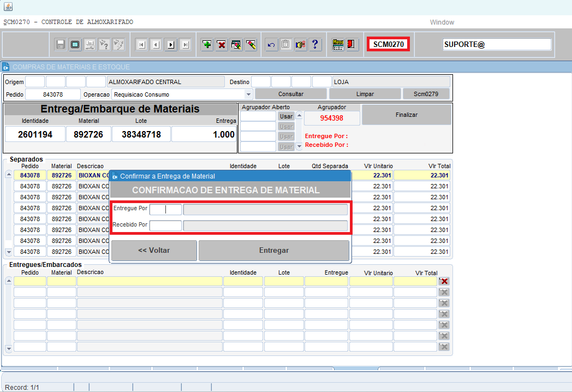The height and width of the screenshot is (392, 572).
Task: Click the Consultar button
Action: point(290,94)
